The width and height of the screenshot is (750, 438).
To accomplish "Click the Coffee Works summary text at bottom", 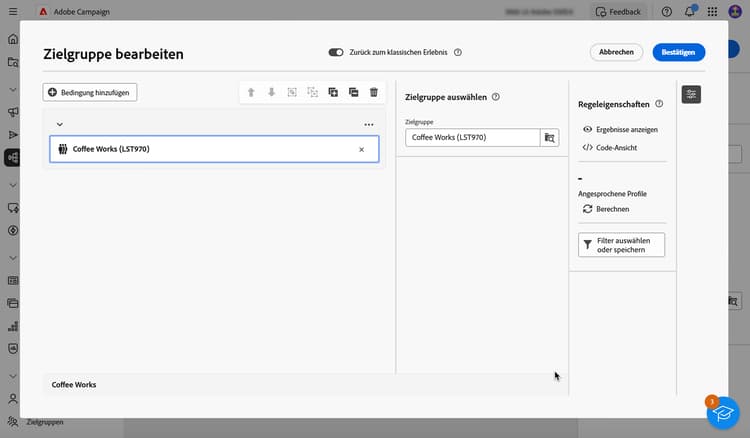I will click(x=74, y=384).
